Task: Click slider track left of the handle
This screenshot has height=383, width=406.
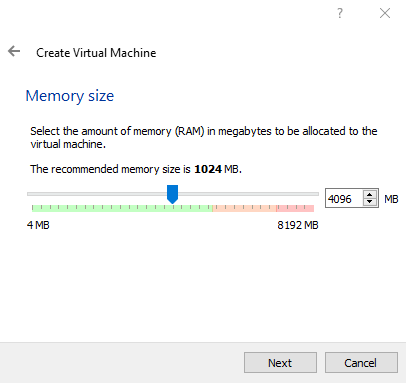Action: click(97, 194)
